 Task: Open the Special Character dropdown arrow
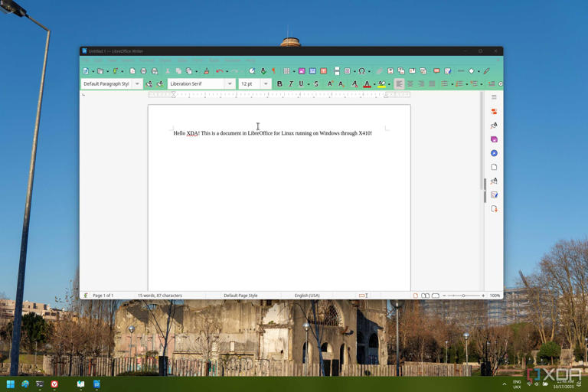tap(369, 71)
